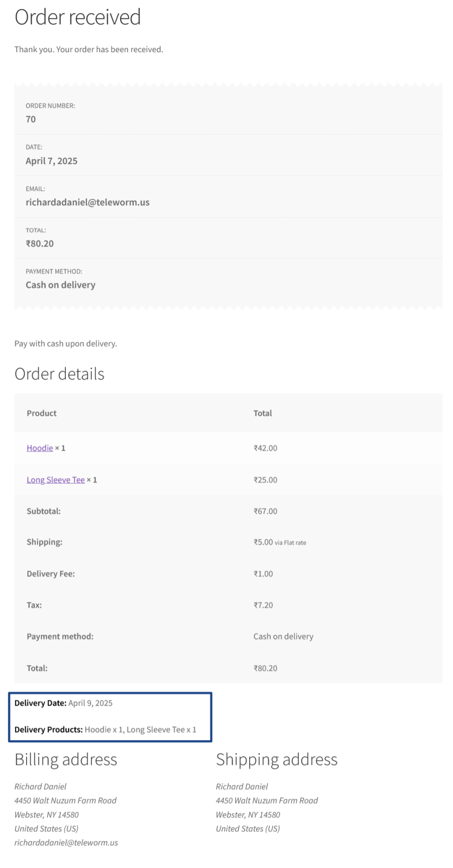Click the ₹67.00 subtotal amount
Screen dimensions: 453x868
tap(265, 511)
